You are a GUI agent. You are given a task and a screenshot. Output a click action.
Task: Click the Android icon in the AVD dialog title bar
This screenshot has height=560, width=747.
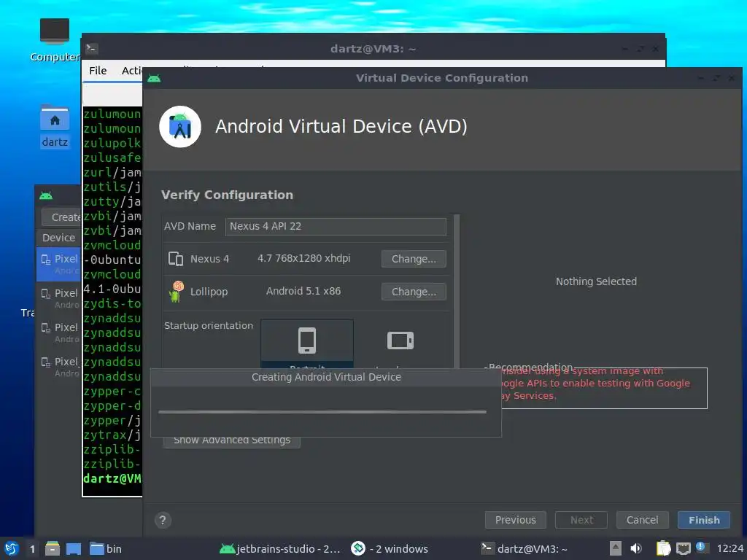pos(154,78)
